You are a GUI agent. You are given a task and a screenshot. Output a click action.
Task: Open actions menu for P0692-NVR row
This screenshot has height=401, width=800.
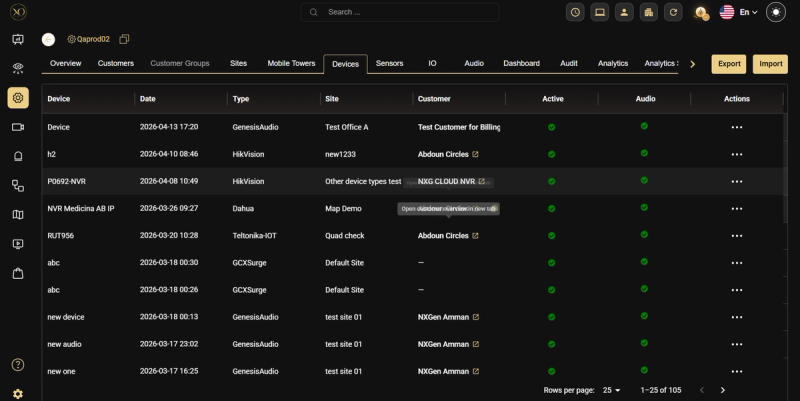737,181
